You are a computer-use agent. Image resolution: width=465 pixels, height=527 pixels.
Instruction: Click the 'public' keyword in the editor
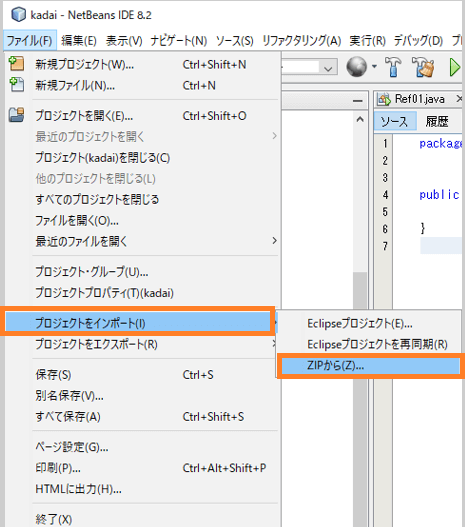(439, 195)
